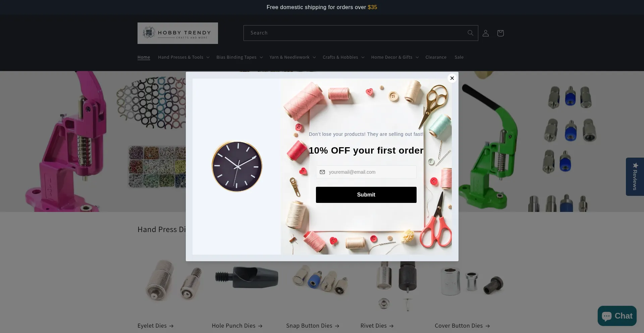Viewport: 644px width, 333px height.
Task: Expand Bias Binding Tapes dropdown
Action: 239,57
